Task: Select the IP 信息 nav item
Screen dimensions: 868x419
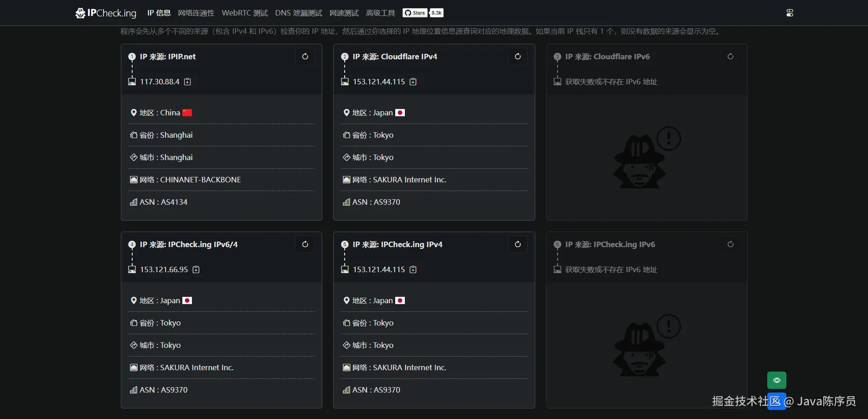Action: (159, 13)
